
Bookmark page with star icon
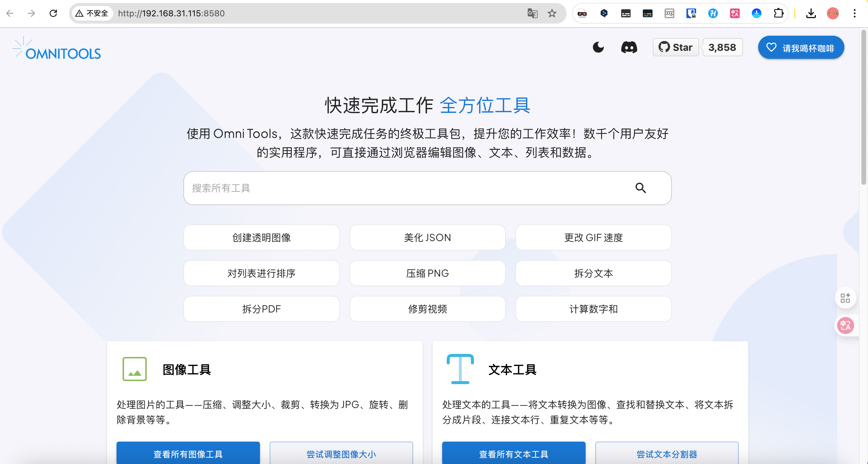[x=552, y=14]
